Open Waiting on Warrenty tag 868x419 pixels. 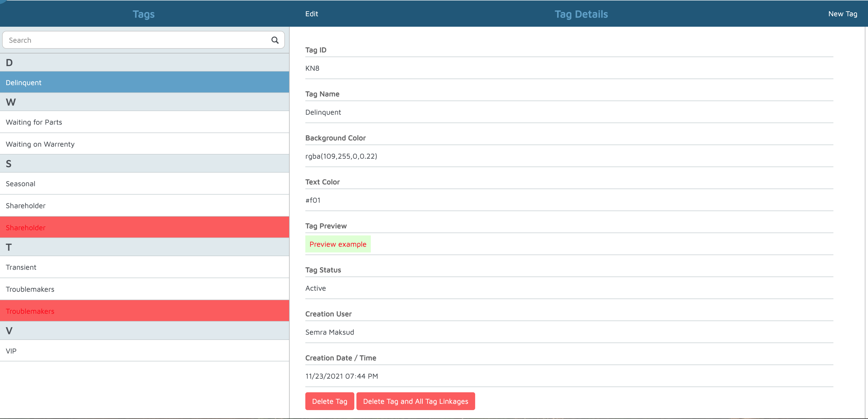coord(144,144)
